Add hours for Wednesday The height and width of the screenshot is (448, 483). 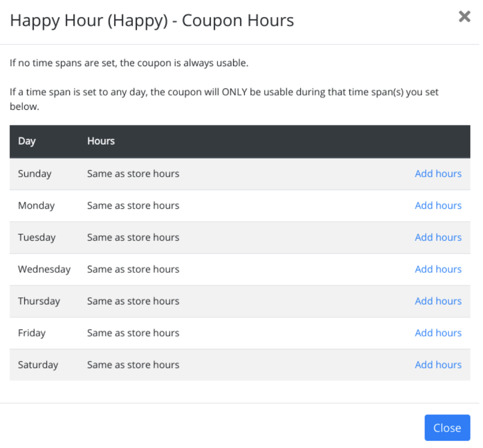pos(438,269)
